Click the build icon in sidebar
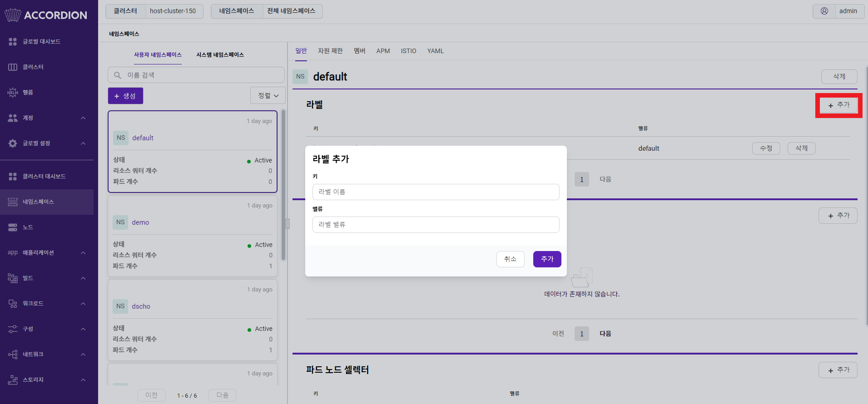 pyautogui.click(x=13, y=278)
